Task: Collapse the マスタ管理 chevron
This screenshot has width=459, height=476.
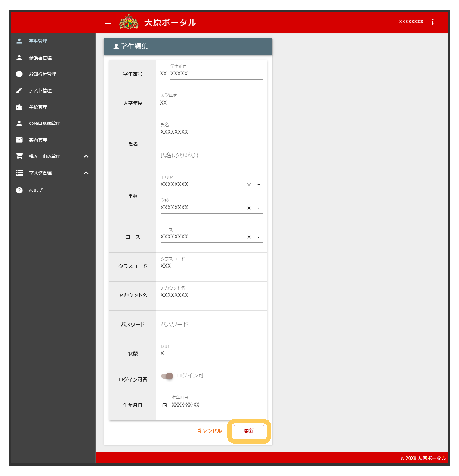Action: click(x=86, y=172)
